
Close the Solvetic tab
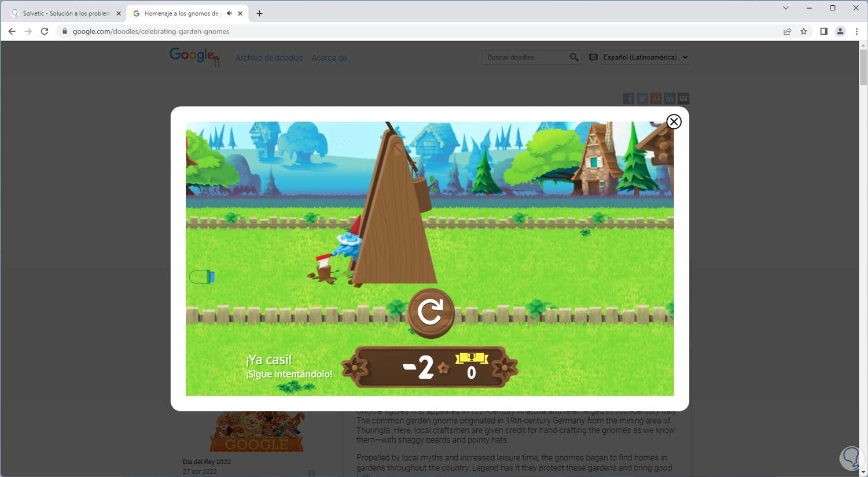click(119, 13)
